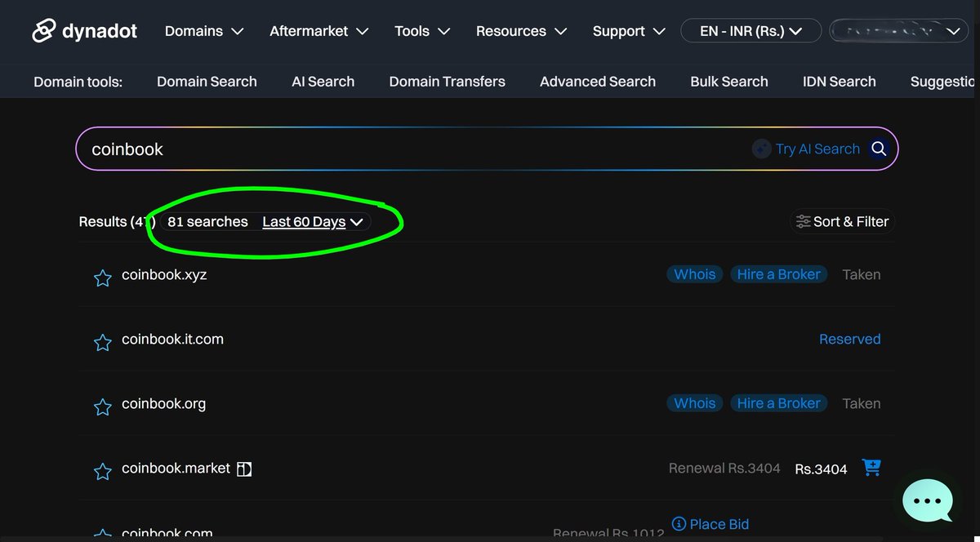Go to Domain Search tool
980x542 pixels.
coord(207,82)
